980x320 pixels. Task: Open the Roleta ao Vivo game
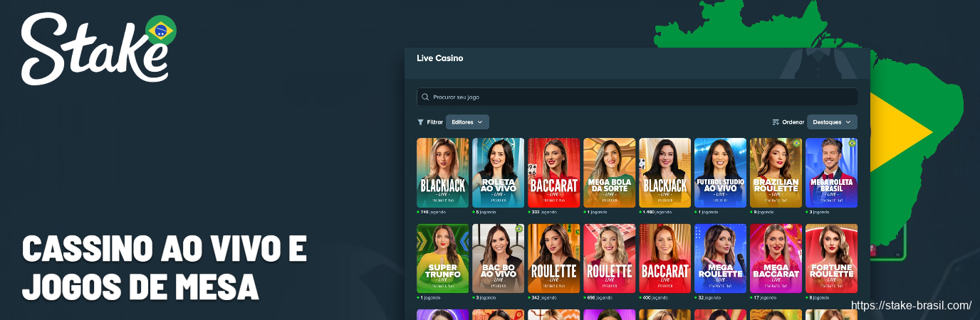point(498,172)
